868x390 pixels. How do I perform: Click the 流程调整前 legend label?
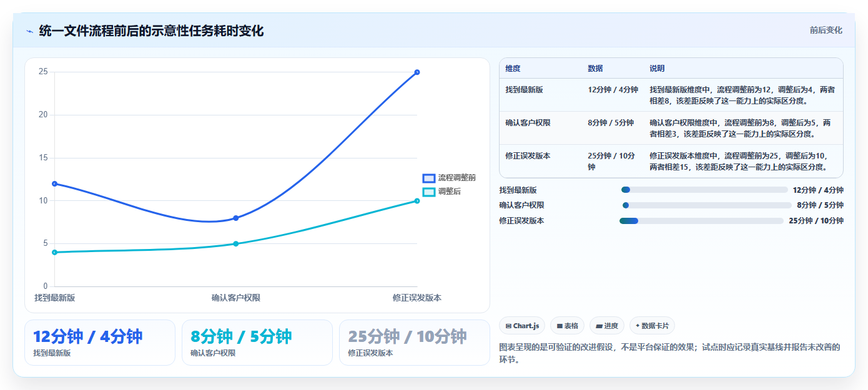pyautogui.click(x=457, y=178)
